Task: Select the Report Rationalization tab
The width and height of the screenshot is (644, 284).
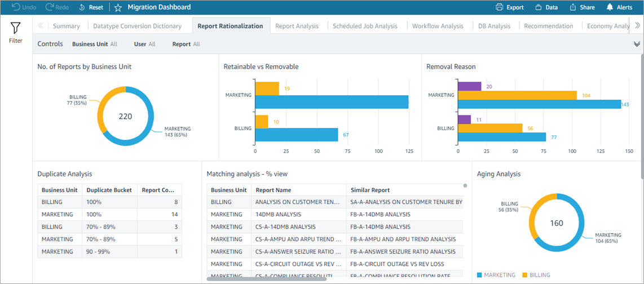Action: [x=230, y=26]
